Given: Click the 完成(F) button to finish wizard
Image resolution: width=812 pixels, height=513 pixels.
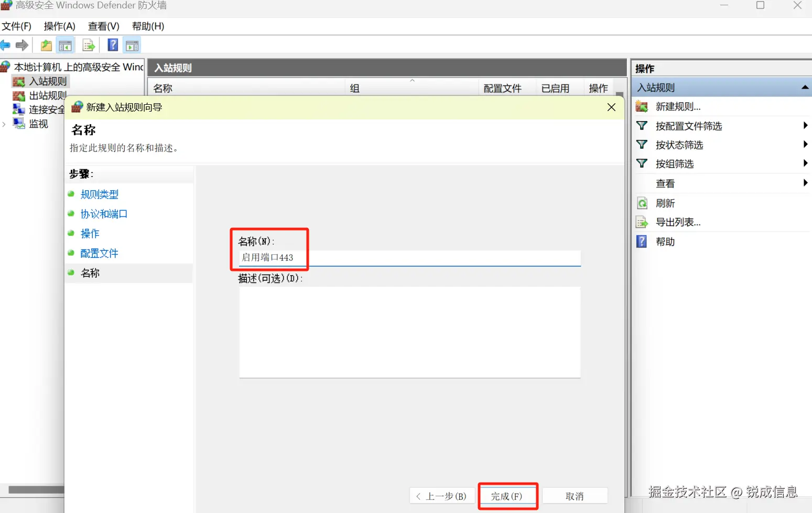Looking at the screenshot, I should (x=507, y=495).
